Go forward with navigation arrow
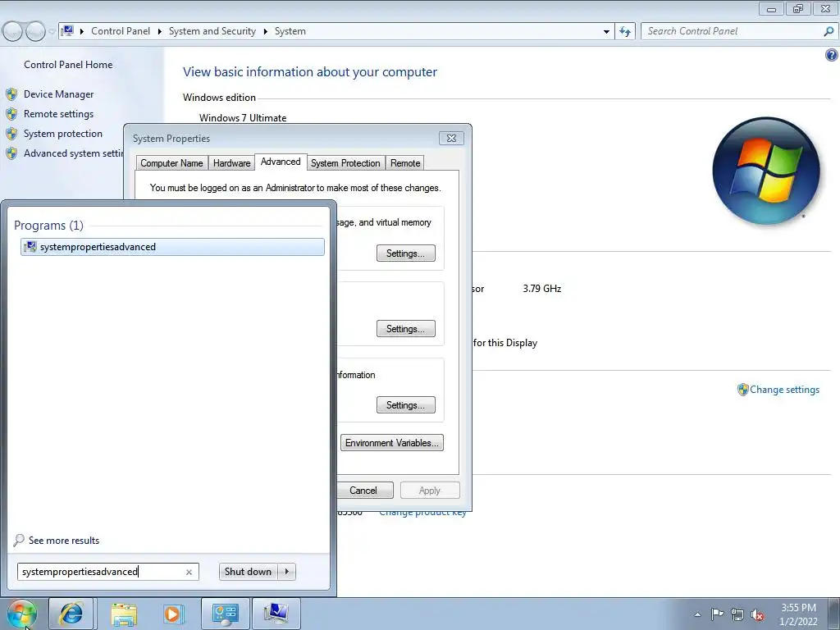840x630 pixels. pos(35,31)
